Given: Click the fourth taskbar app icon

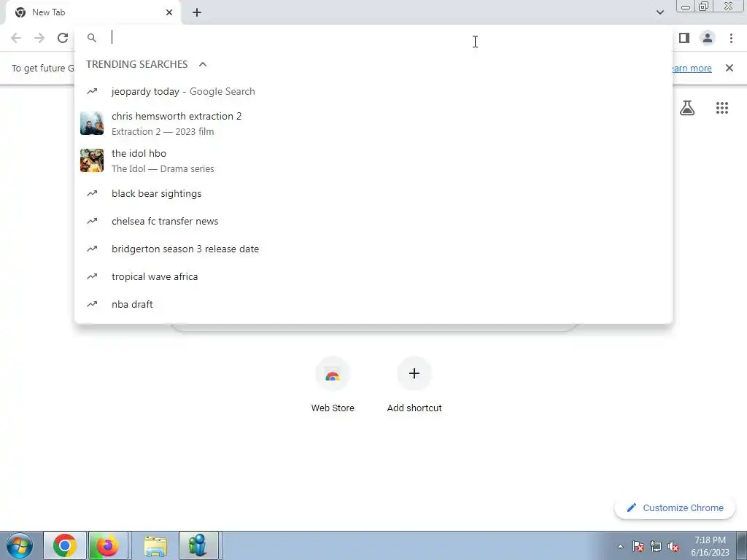Looking at the screenshot, I should point(198,545).
